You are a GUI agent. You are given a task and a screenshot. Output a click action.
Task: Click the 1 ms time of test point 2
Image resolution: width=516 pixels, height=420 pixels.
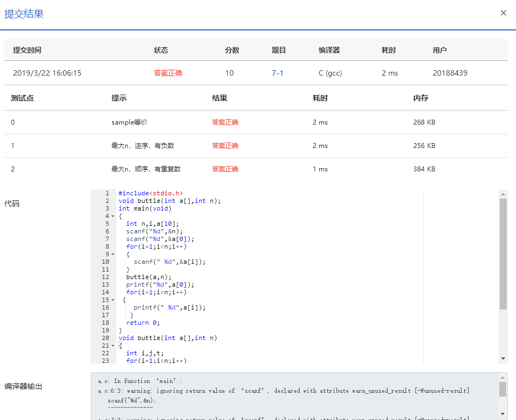320,169
